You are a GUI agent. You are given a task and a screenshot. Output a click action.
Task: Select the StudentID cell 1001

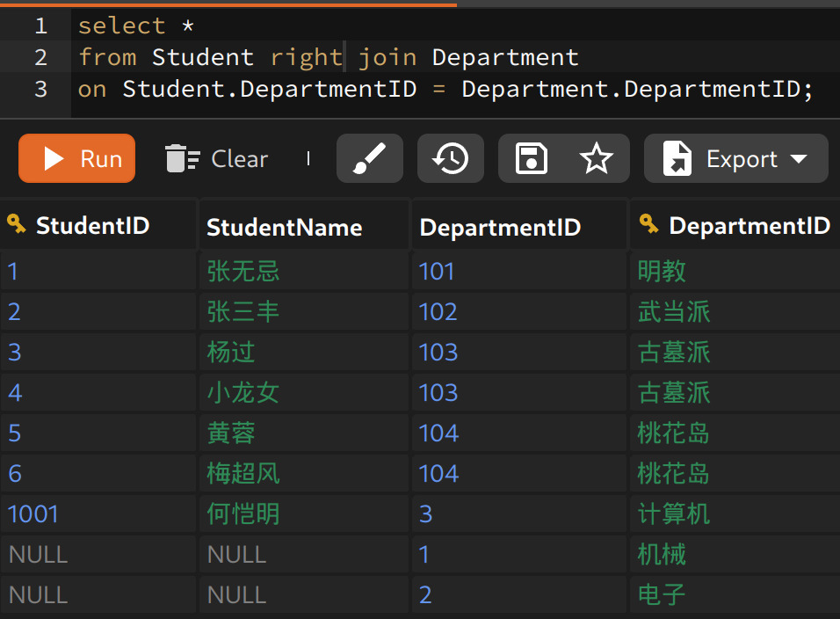(x=33, y=513)
